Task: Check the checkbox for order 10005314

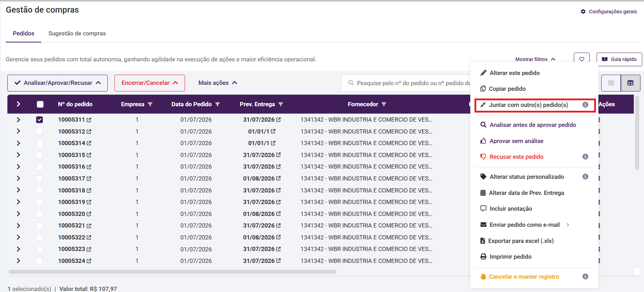Action: point(39,143)
